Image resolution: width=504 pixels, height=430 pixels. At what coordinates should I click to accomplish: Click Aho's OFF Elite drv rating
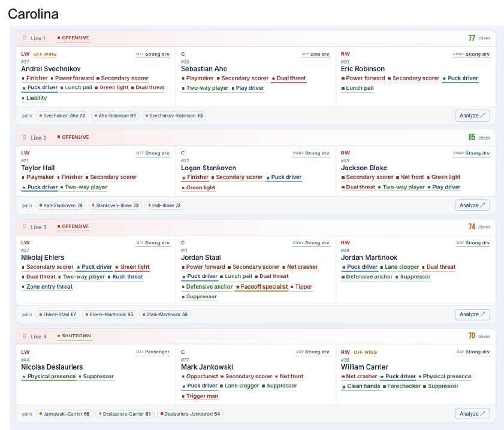pyautogui.click(x=315, y=54)
